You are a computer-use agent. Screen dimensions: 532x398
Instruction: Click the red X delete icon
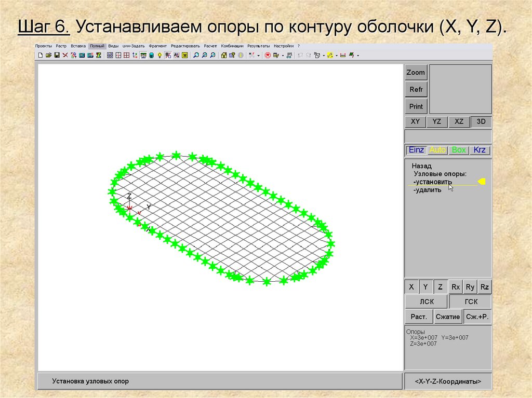pos(65,55)
